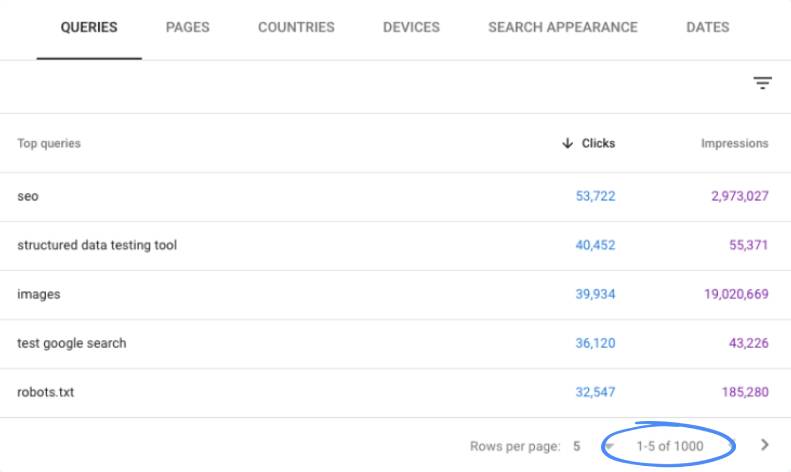Sort by the Impressions column header
The width and height of the screenshot is (791, 472).
734,144
